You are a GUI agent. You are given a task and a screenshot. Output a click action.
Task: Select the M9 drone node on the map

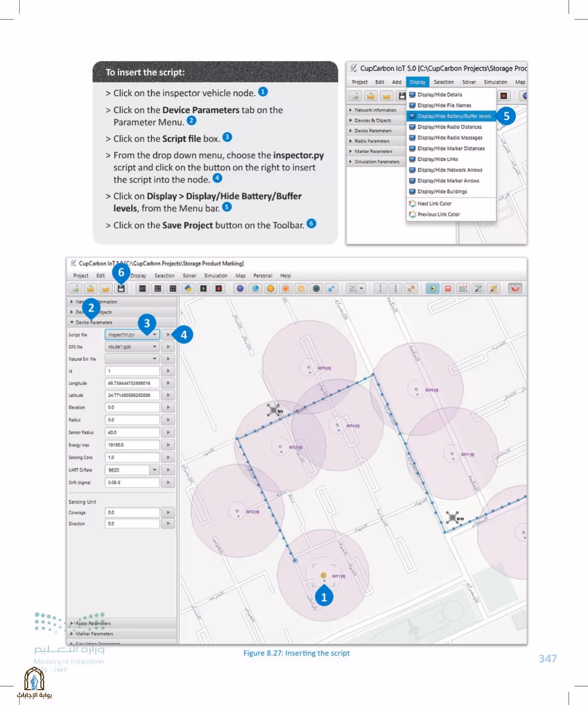point(274,409)
